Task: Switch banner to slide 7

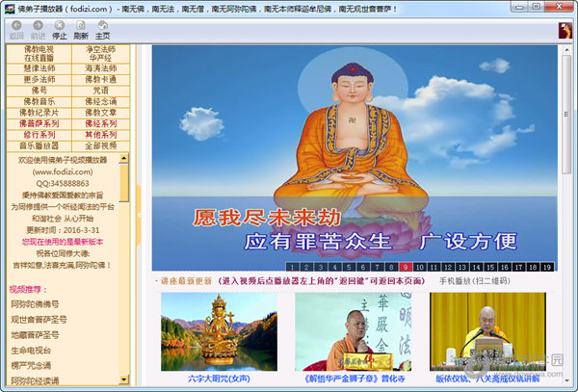Action: tap(377, 267)
